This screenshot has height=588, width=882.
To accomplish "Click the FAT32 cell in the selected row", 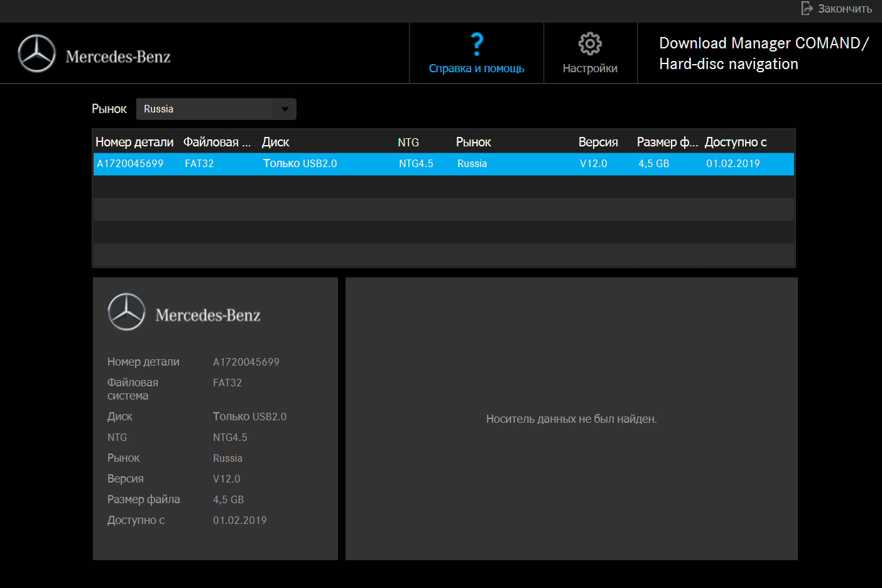I will 199,163.
